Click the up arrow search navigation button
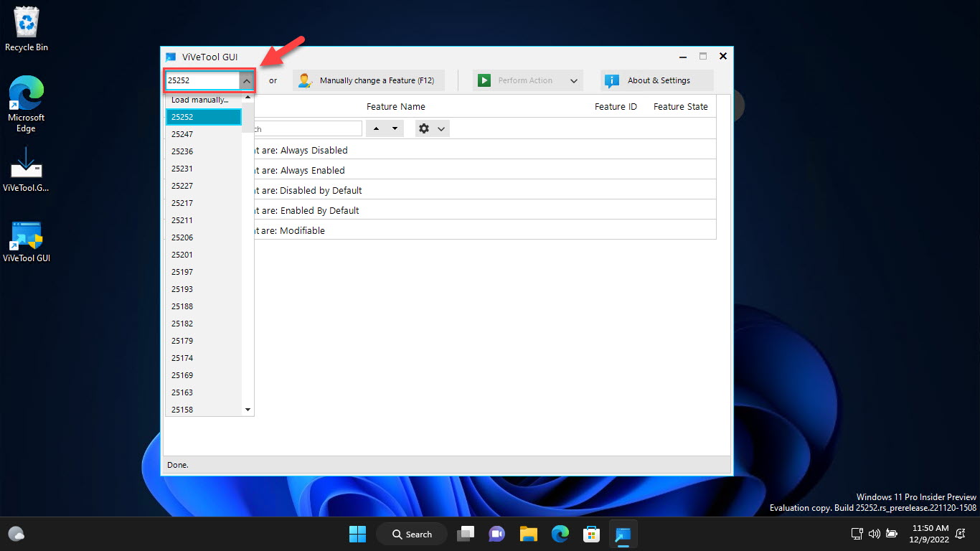This screenshot has width=980, height=551. 377,128
